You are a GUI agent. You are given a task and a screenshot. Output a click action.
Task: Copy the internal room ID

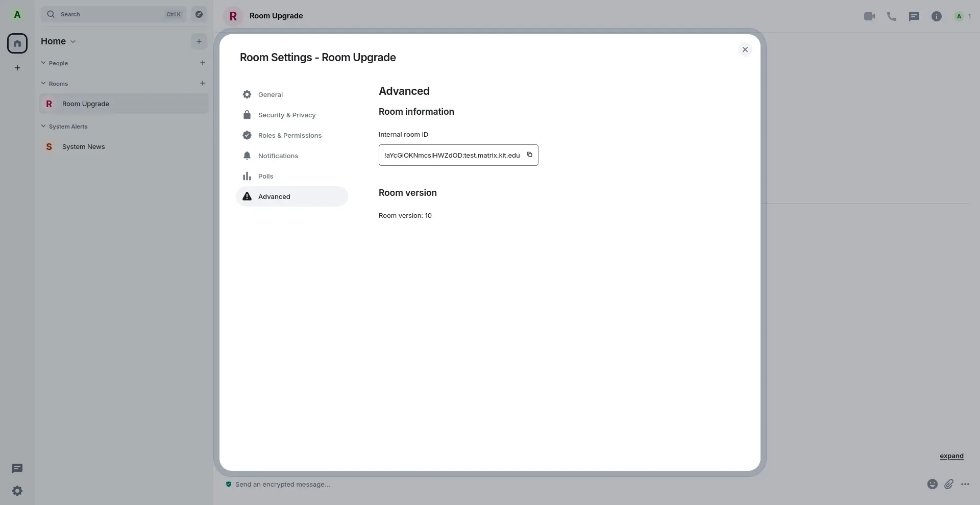(529, 155)
